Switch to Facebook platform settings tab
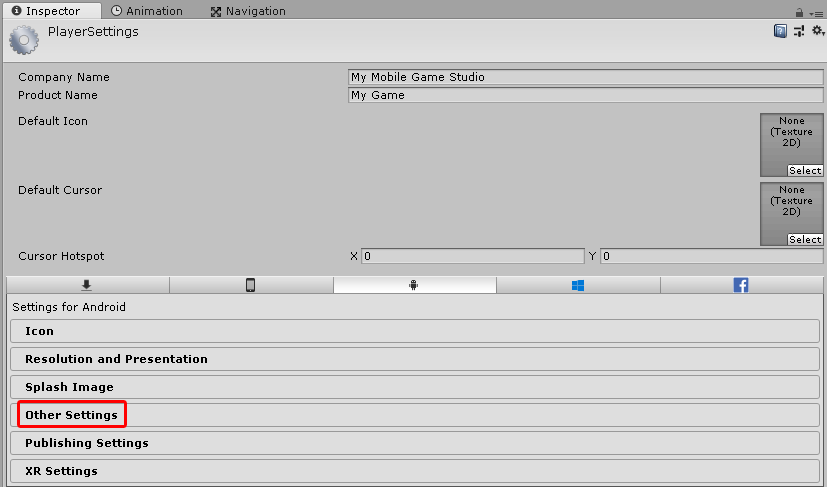Image resolution: width=827 pixels, height=487 pixels. pos(741,285)
